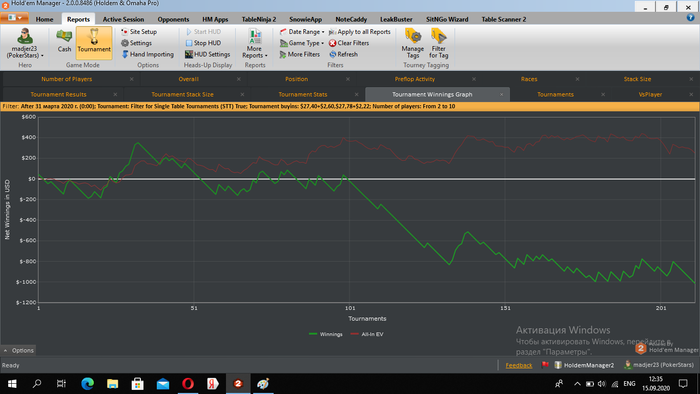Open the Table Scanner 2 tab

pyautogui.click(x=504, y=19)
